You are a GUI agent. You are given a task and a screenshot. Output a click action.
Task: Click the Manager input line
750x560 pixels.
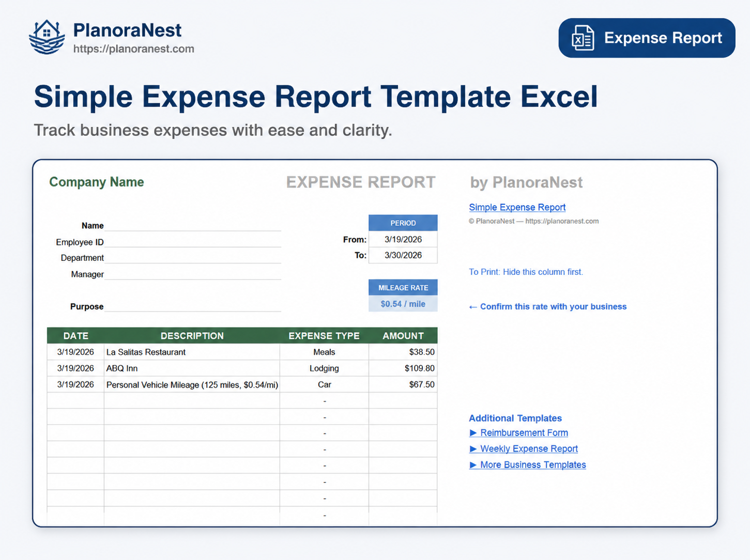pyautogui.click(x=193, y=274)
